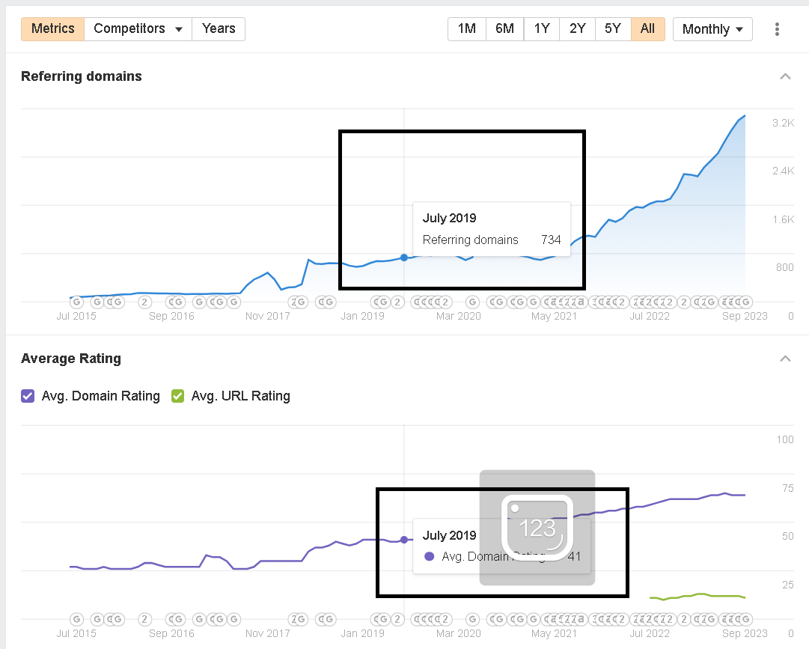Collapse the Referring domains section
The width and height of the screenshot is (812, 649).
coord(785,76)
